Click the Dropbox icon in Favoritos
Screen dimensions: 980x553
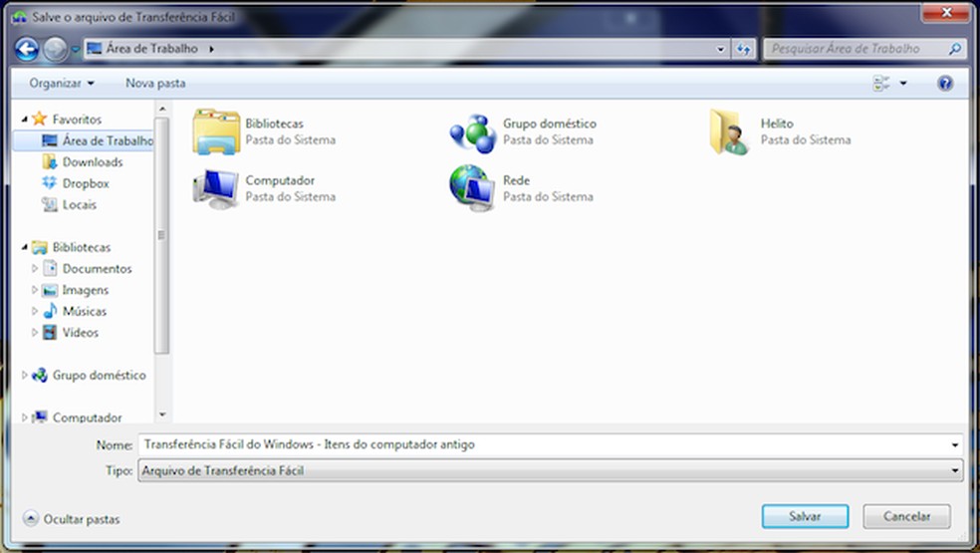click(50, 182)
